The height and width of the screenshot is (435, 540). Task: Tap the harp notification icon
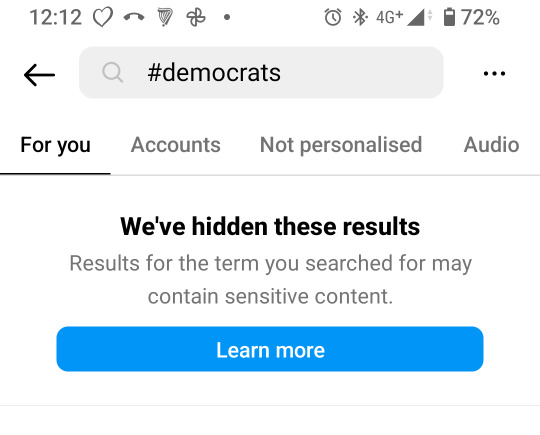tap(165, 17)
